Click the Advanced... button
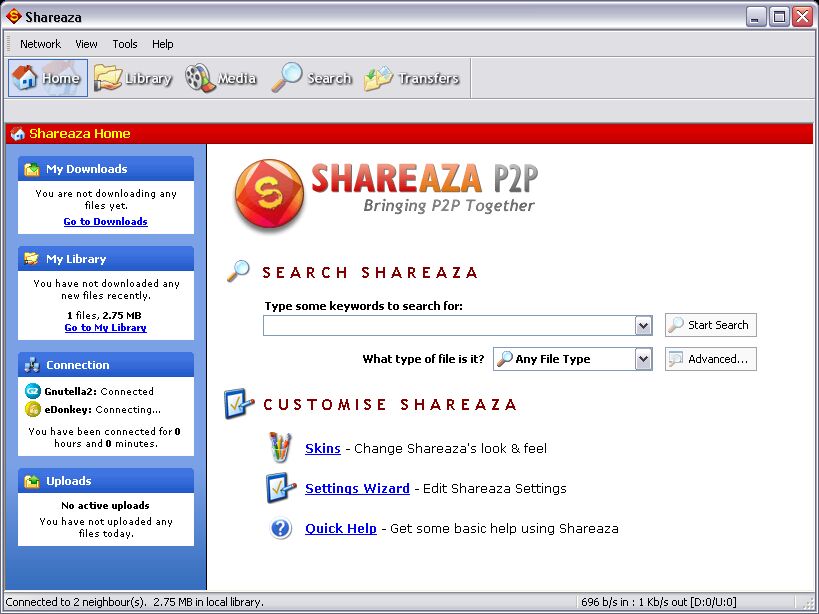 [710, 359]
